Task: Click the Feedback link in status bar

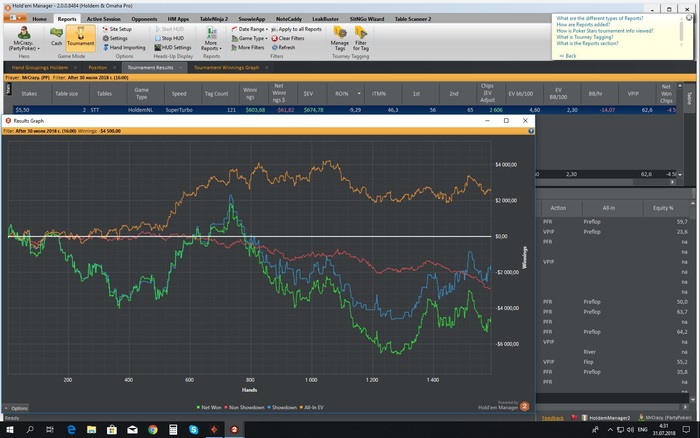Action: pyautogui.click(x=552, y=418)
